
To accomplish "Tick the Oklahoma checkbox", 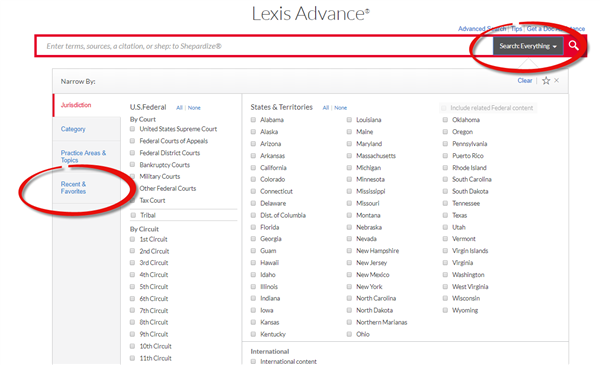I will click(x=445, y=120).
